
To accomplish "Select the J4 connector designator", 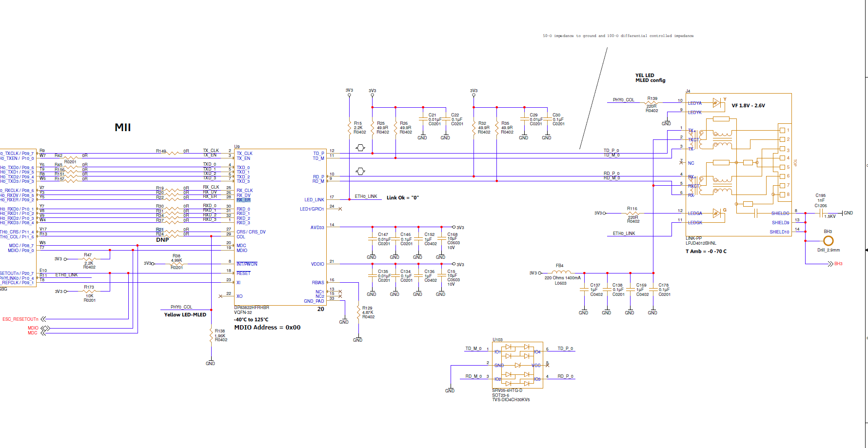I will point(688,91).
